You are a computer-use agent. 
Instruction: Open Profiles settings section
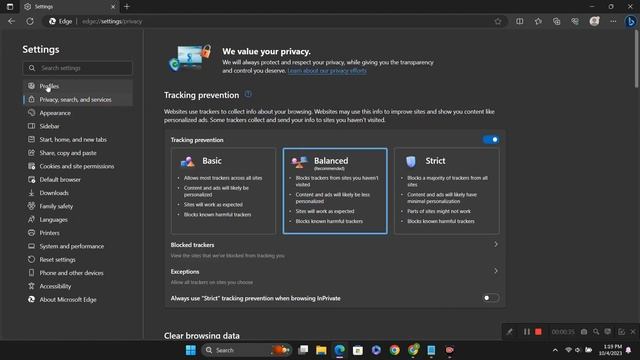[x=78, y=86]
